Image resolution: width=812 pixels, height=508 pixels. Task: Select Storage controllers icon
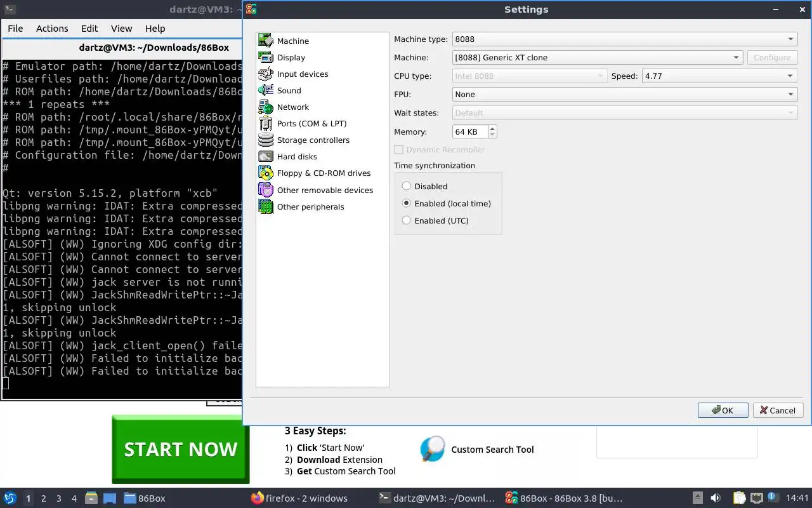266,140
